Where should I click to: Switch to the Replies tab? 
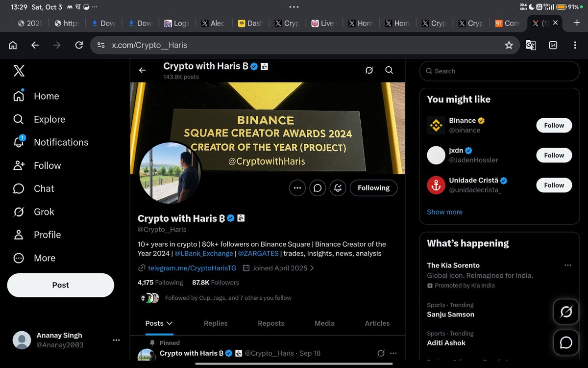click(216, 323)
